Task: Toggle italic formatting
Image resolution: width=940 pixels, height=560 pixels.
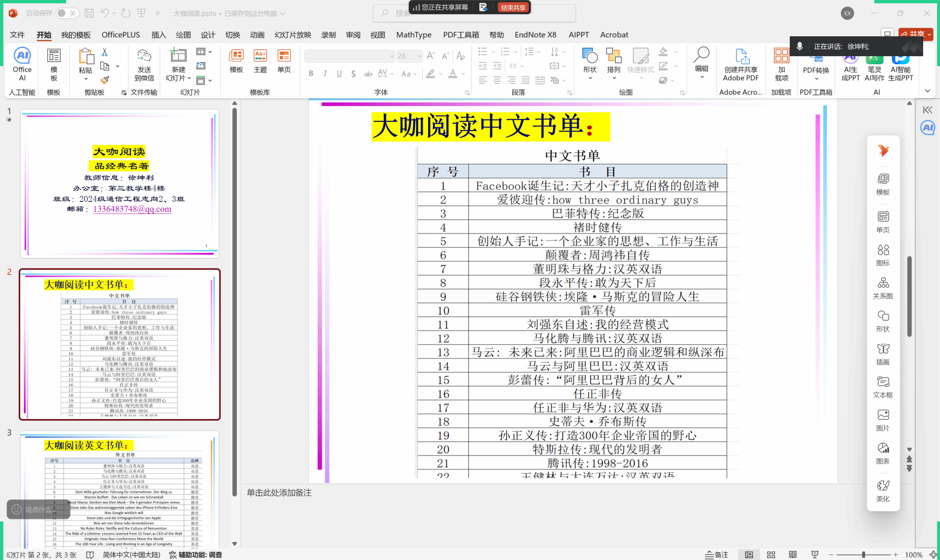Action: pos(325,73)
